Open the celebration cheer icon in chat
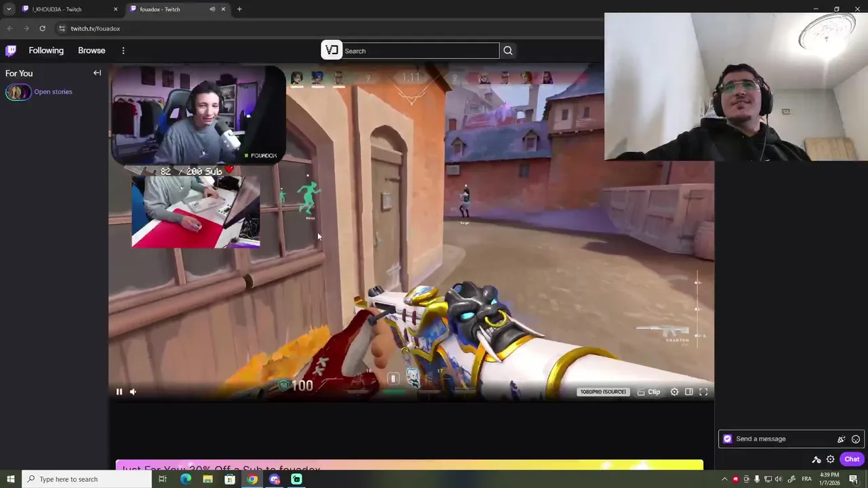 pos(842,439)
